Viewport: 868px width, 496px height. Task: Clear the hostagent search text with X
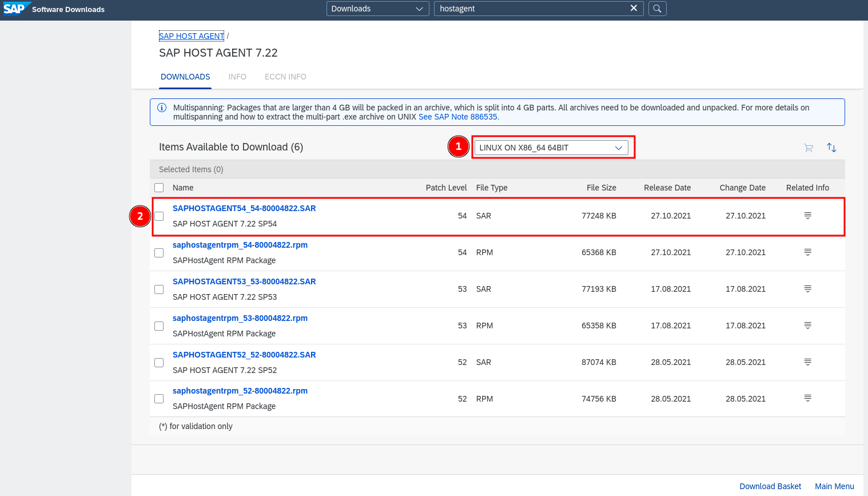point(634,8)
